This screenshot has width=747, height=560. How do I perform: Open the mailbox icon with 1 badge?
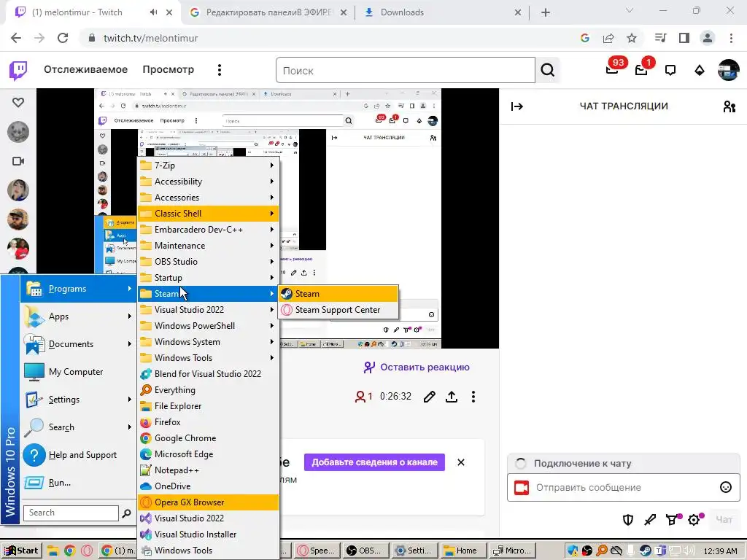(641, 70)
